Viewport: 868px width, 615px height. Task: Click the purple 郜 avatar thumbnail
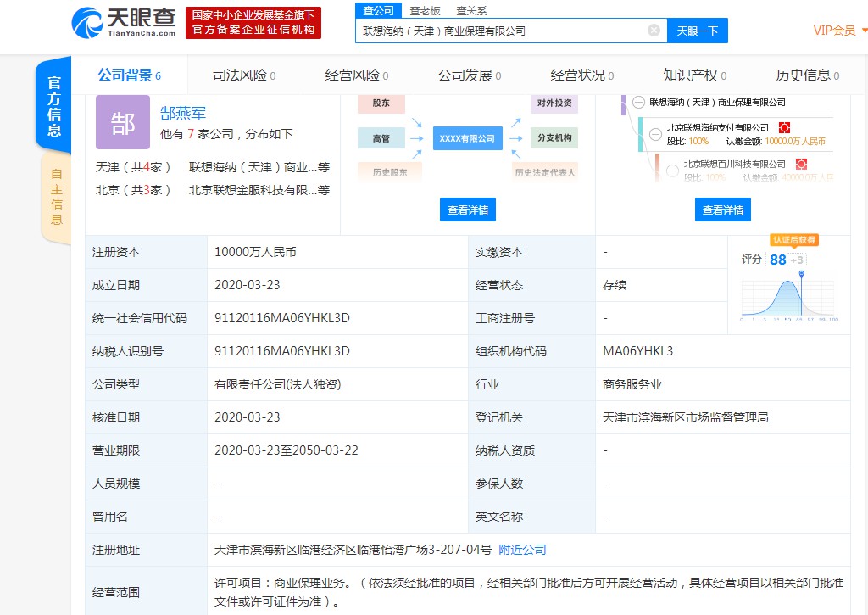[x=123, y=122]
